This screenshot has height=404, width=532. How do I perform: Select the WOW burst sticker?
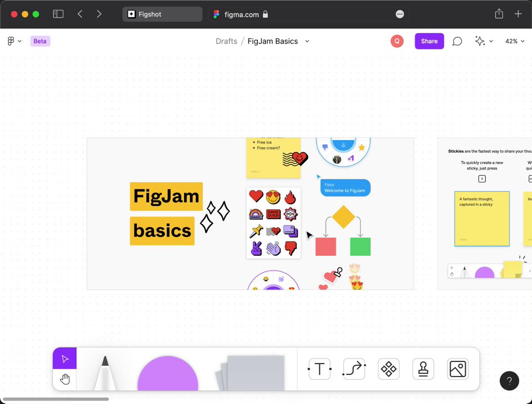[291, 214]
